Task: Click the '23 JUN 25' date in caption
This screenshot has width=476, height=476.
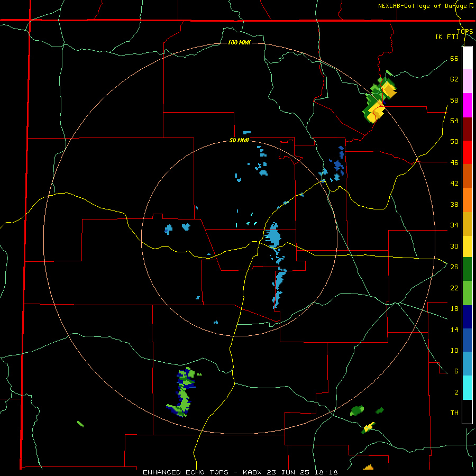Action: pyautogui.click(x=288, y=472)
